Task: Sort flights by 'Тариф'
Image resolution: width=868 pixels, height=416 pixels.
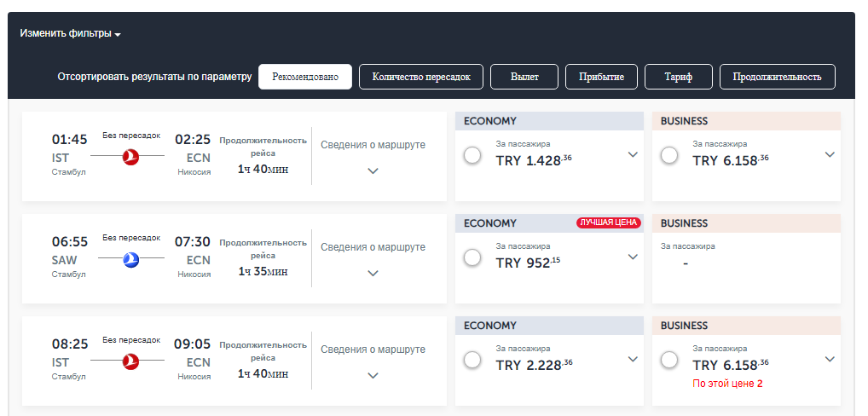Action: [x=678, y=77]
